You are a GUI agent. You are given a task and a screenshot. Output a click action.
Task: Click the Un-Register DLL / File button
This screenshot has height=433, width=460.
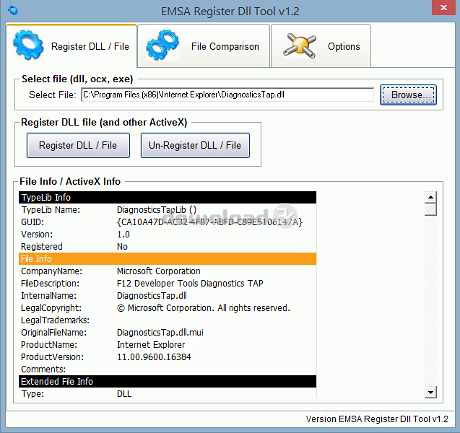tap(195, 145)
